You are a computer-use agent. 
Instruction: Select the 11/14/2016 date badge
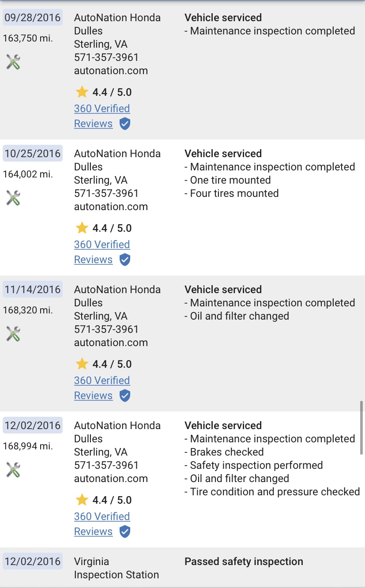[x=33, y=290]
